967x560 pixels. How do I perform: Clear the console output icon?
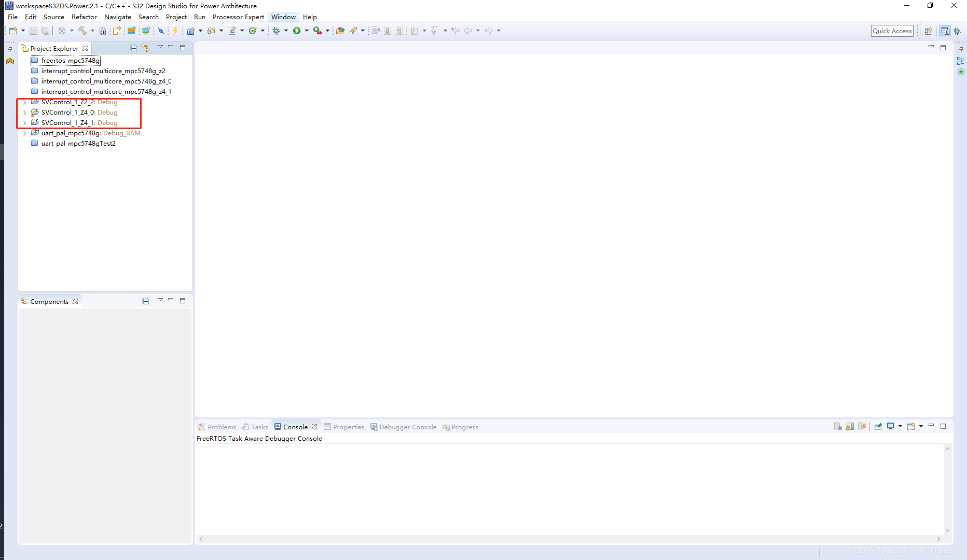(x=837, y=426)
